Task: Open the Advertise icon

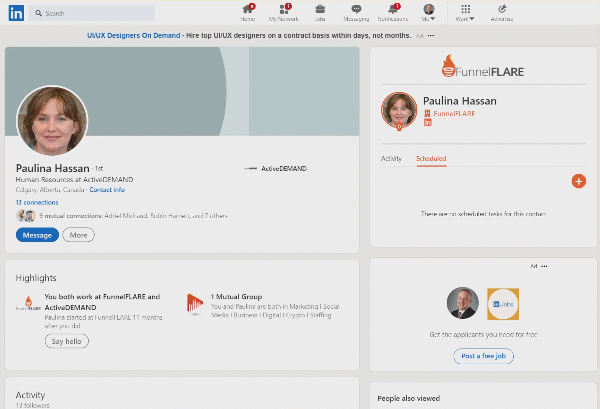Action: pos(502,13)
